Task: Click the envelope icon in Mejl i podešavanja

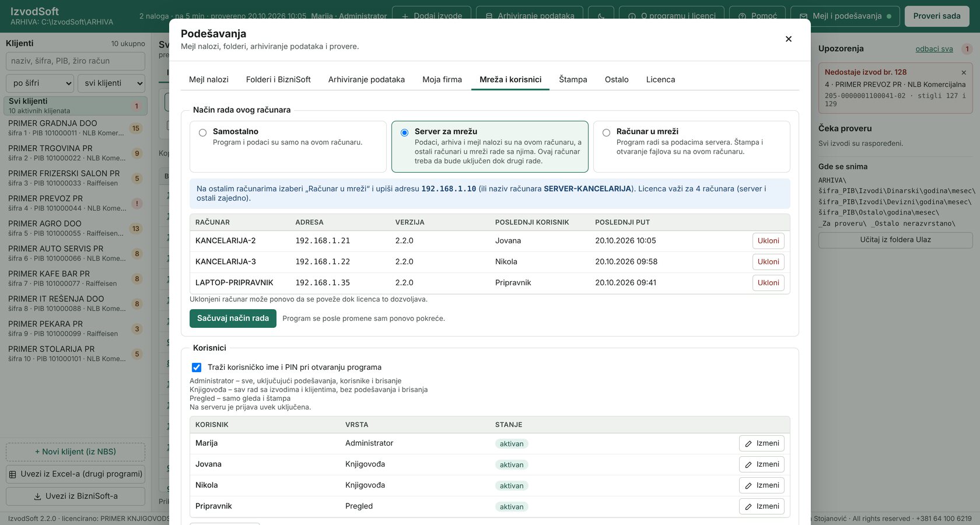Action: (803, 16)
